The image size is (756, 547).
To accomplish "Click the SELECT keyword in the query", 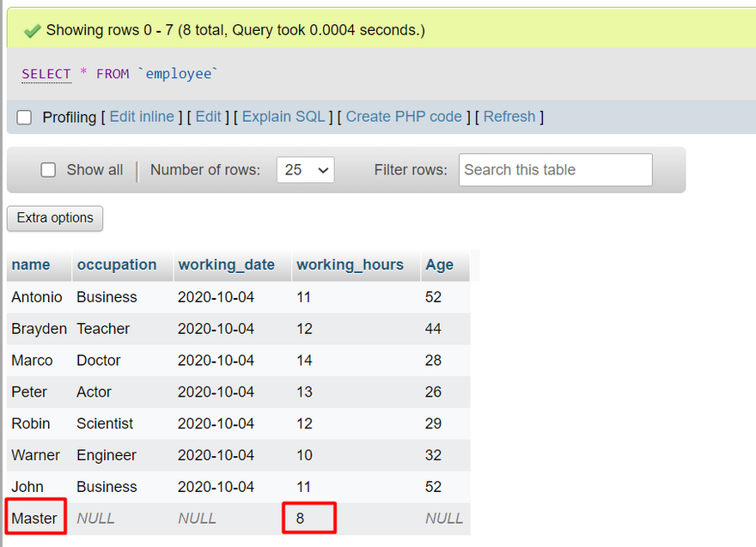I will click(x=46, y=74).
